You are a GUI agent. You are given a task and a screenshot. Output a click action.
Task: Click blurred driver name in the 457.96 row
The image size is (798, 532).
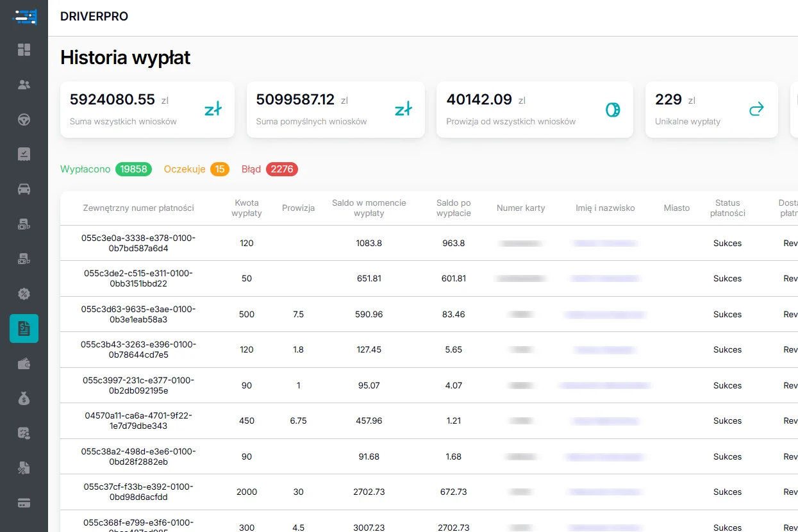[605, 421]
